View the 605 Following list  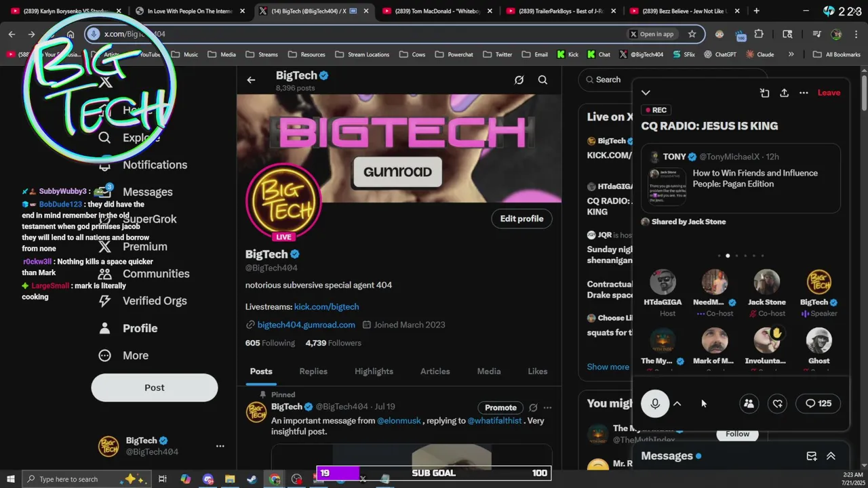click(270, 343)
